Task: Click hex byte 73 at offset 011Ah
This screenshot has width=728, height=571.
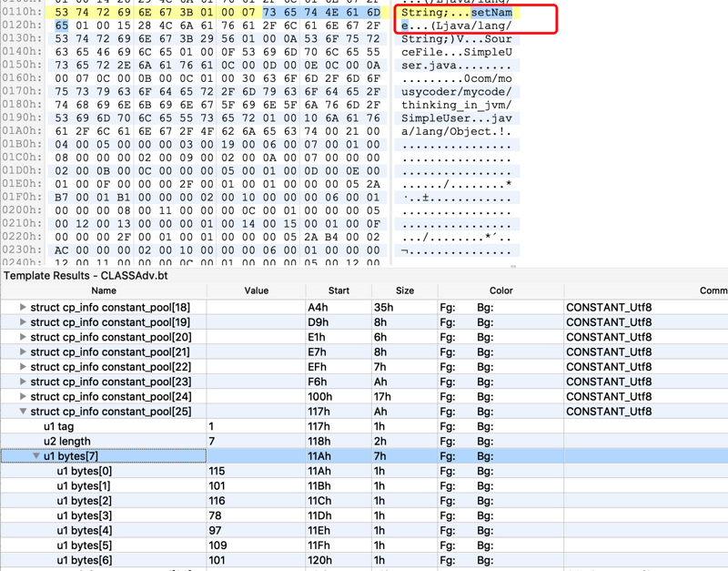Action: 269,12
